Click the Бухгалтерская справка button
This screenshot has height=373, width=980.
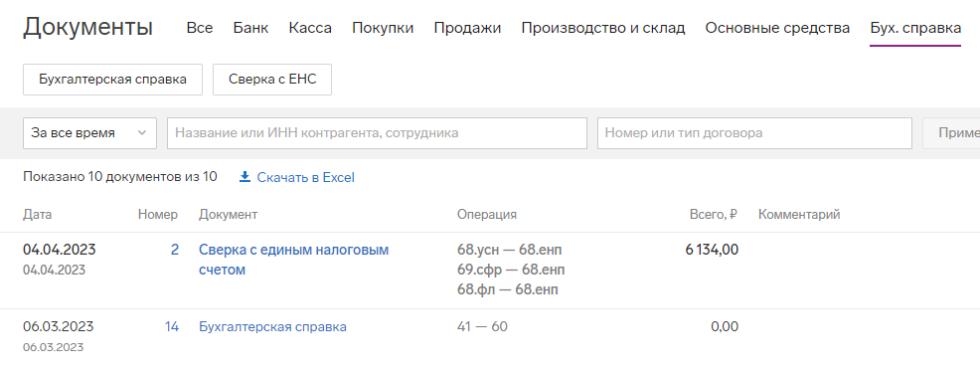pos(112,80)
